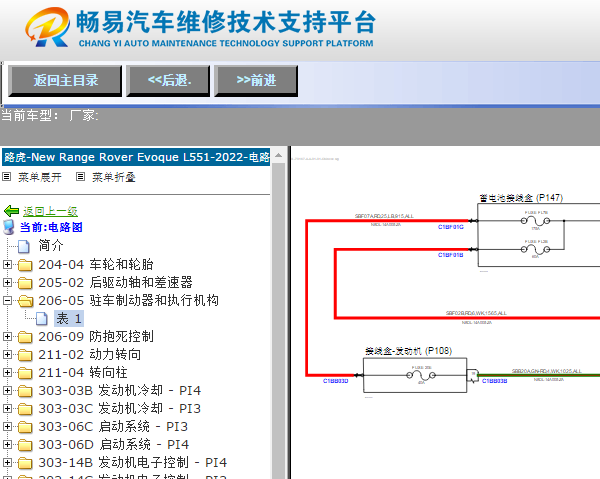Click the 蓄电池接线盒 (P147) label
Screen dimensions: 600x479
[x=521, y=198]
